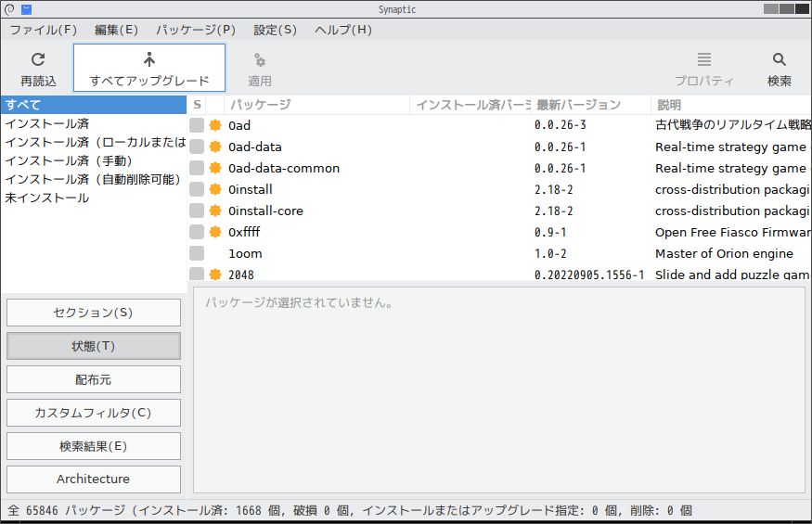Toggle the status checkbox for 0xffff
This screenshot has width=812, height=524.
coord(197,232)
